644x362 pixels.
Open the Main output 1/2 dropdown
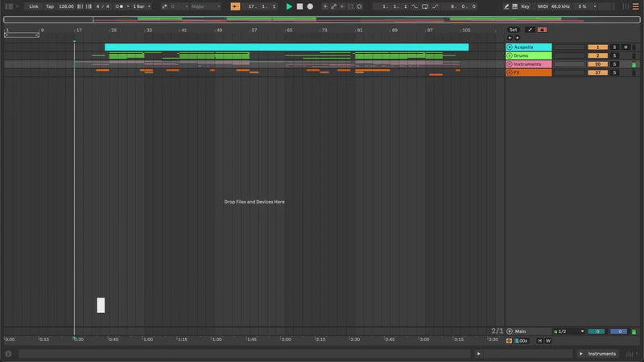(x=569, y=331)
